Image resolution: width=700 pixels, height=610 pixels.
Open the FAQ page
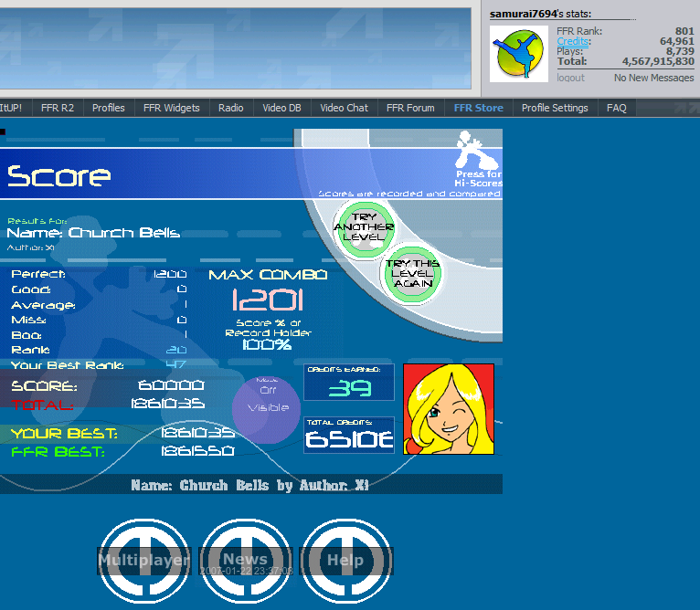point(617,108)
